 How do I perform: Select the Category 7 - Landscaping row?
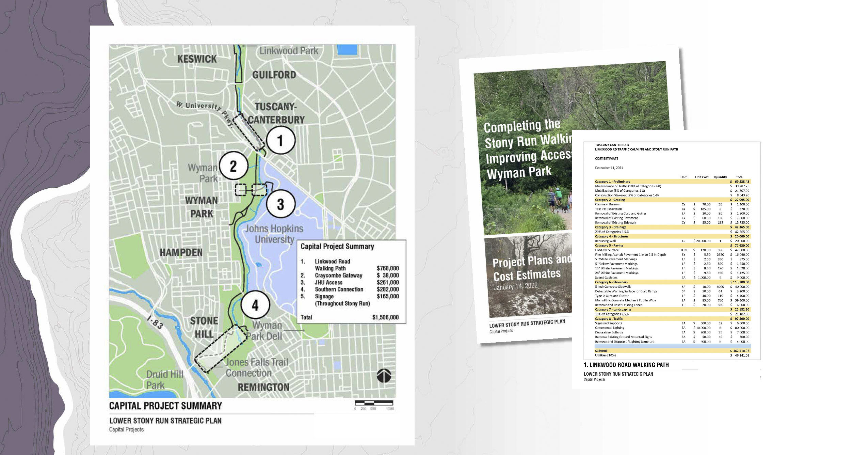[x=672, y=310]
